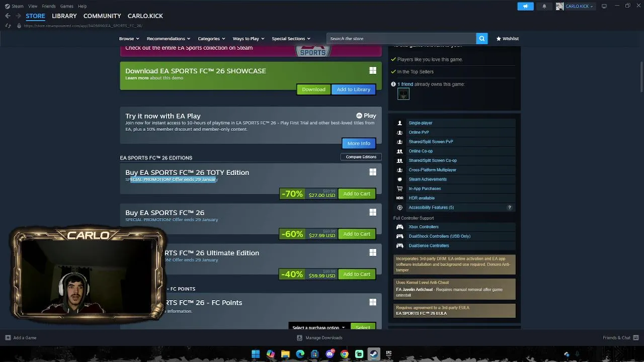This screenshot has width=644, height=362.
Task: Expand the Special Sections dropdown
Action: click(x=291, y=39)
